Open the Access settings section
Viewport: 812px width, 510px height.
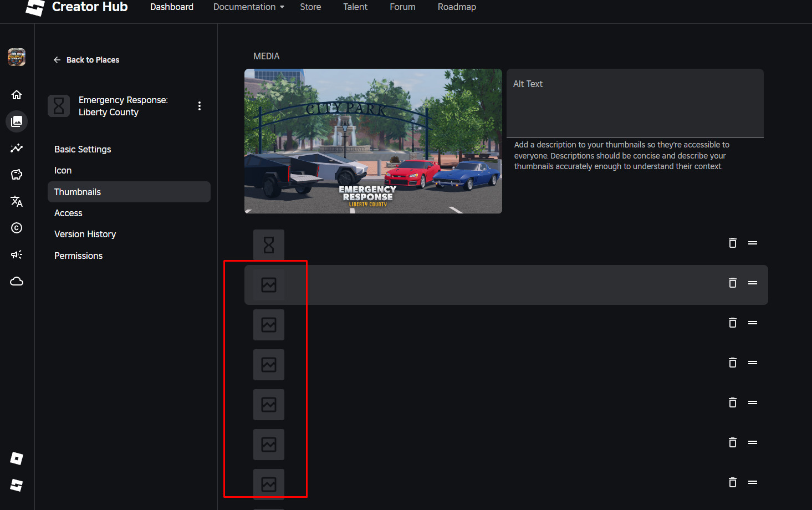pos(68,213)
